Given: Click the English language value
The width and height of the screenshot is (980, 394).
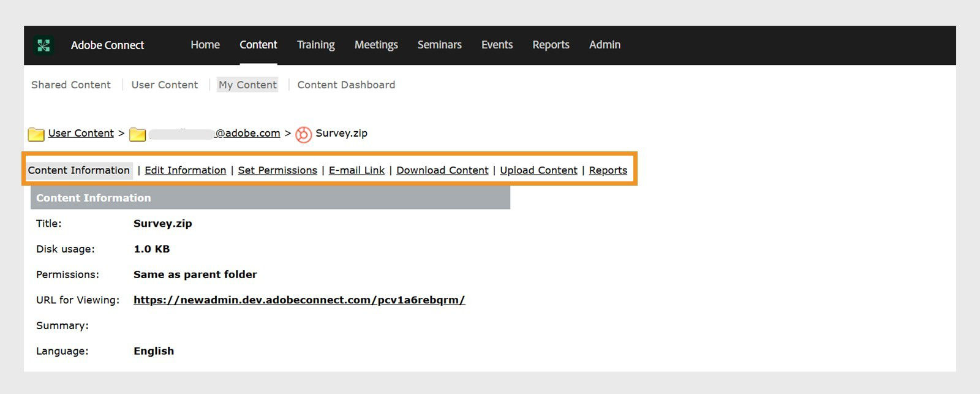Looking at the screenshot, I should pos(154,351).
